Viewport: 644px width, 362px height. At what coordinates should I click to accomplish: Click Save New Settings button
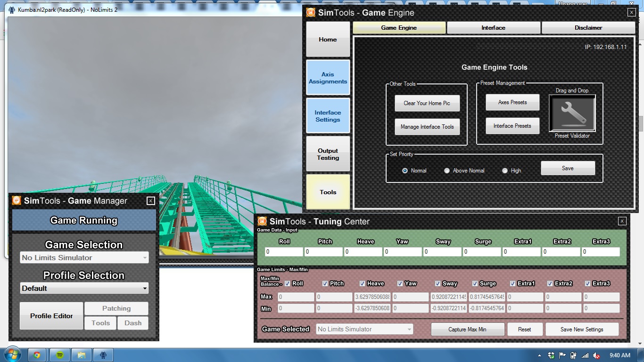582,329
